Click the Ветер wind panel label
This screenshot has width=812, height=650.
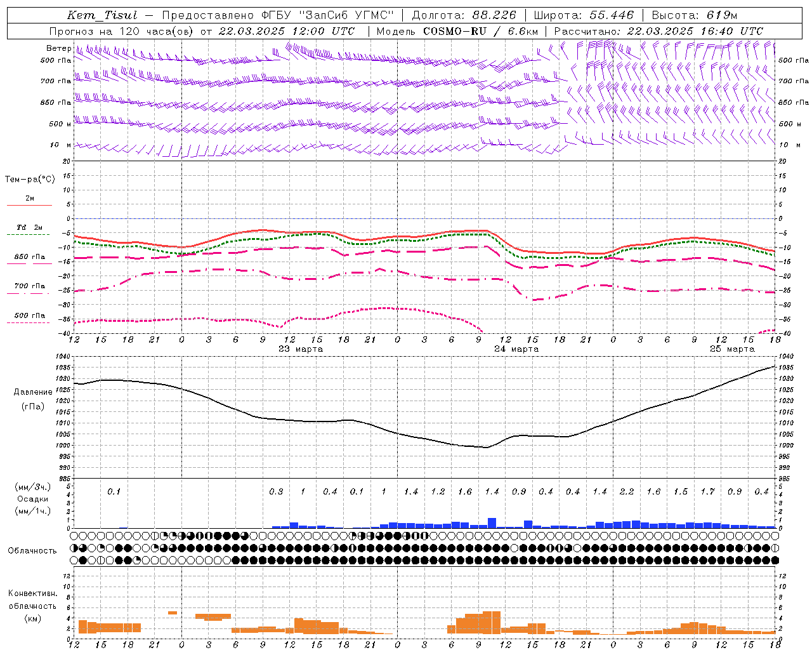coord(58,48)
